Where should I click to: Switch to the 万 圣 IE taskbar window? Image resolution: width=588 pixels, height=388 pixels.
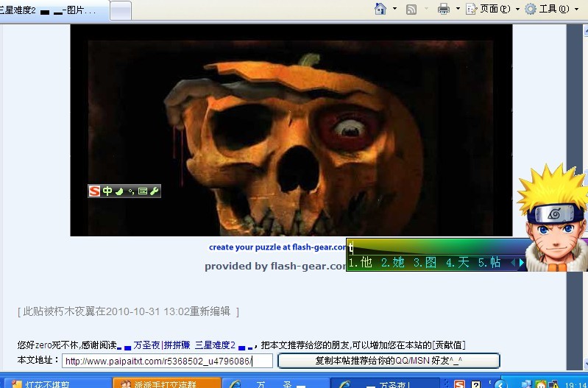[276, 383]
